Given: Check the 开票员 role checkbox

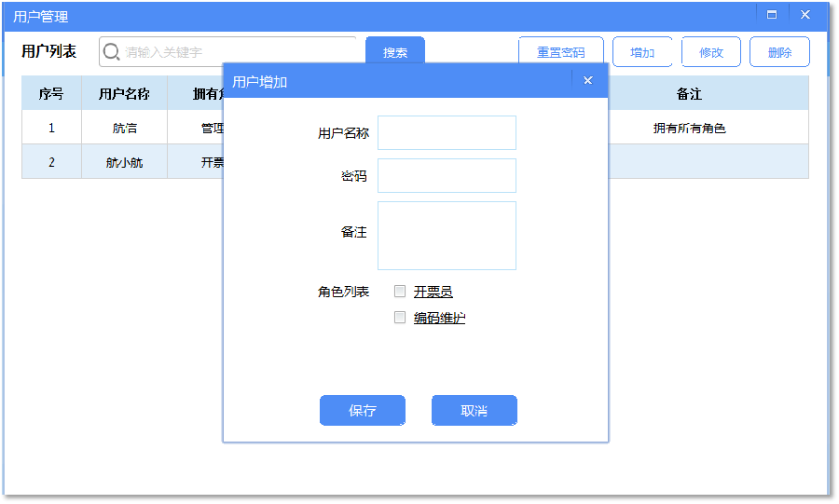Looking at the screenshot, I should click(400, 292).
